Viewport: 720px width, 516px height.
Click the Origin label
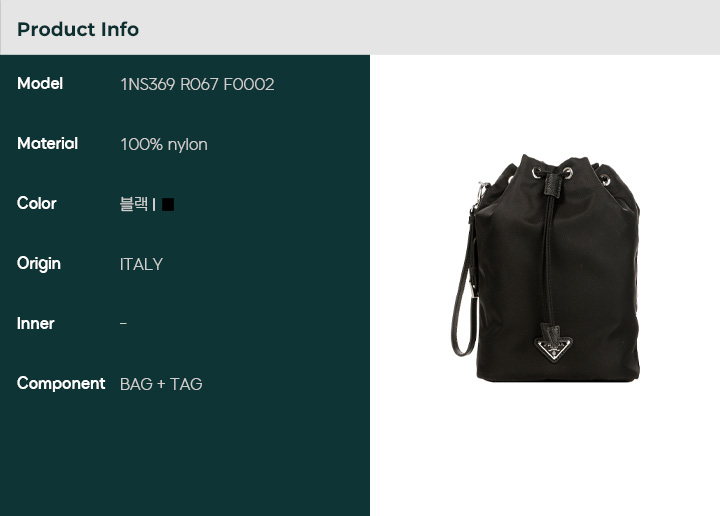point(39,264)
